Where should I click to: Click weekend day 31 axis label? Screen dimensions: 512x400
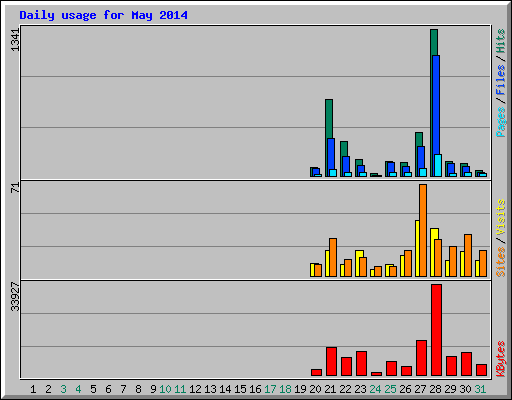(x=480, y=389)
